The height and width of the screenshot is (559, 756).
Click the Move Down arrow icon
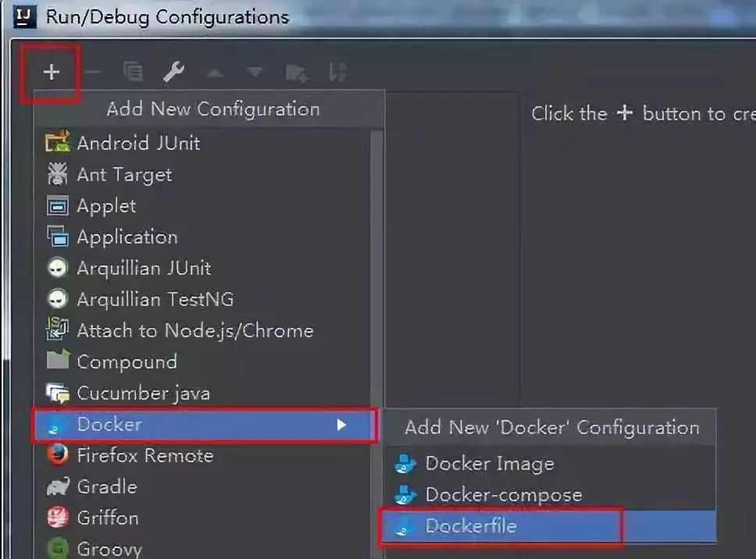255,73
